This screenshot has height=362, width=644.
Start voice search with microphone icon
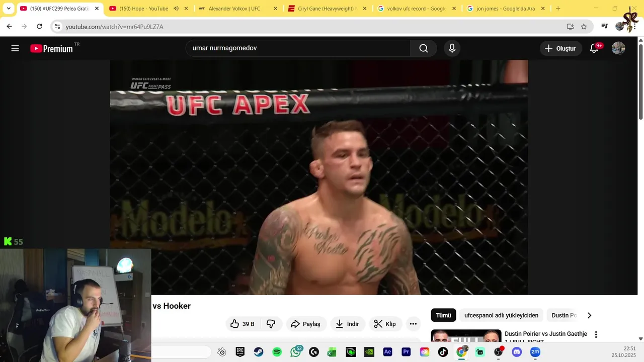452,48
